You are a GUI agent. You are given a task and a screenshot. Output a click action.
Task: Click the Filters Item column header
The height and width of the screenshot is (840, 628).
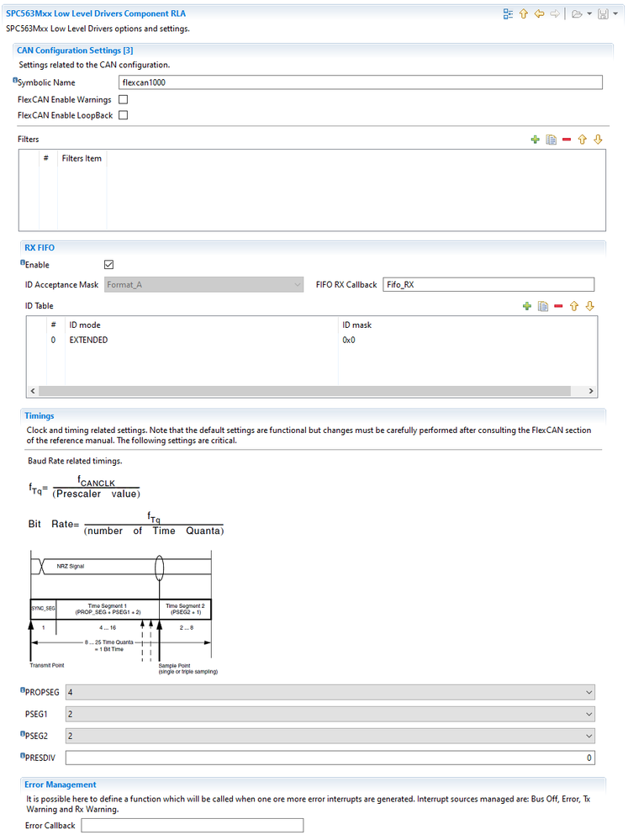pyautogui.click(x=82, y=158)
